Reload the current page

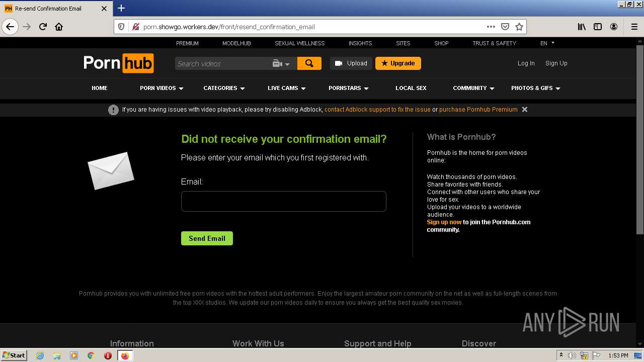[x=43, y=27]
